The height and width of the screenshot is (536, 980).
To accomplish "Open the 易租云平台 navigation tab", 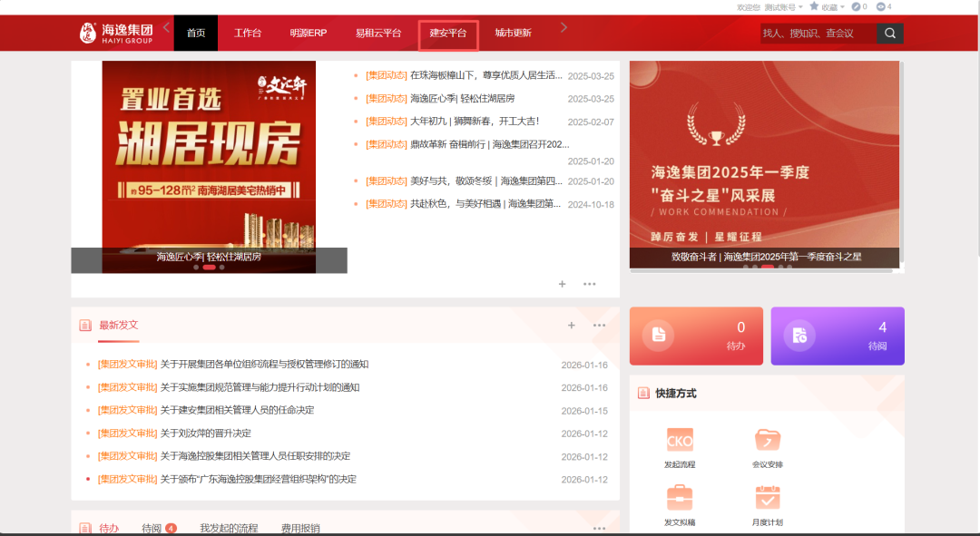I will click(x=378, y=33).
